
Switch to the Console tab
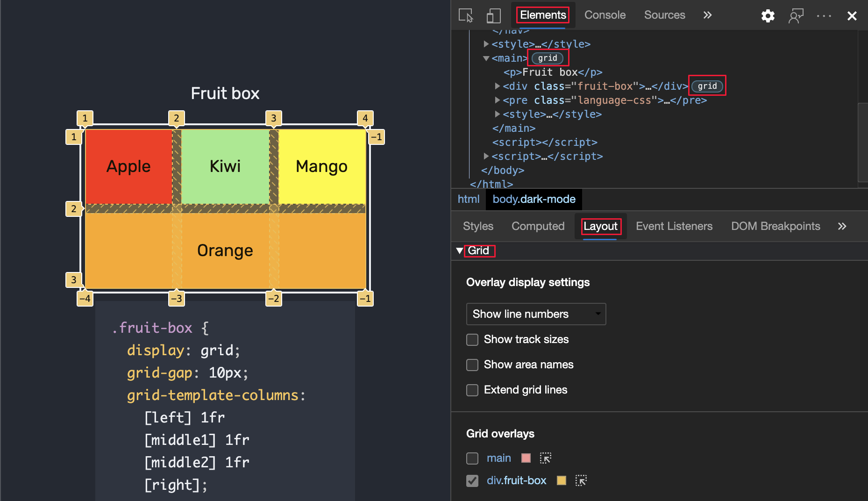605,15
